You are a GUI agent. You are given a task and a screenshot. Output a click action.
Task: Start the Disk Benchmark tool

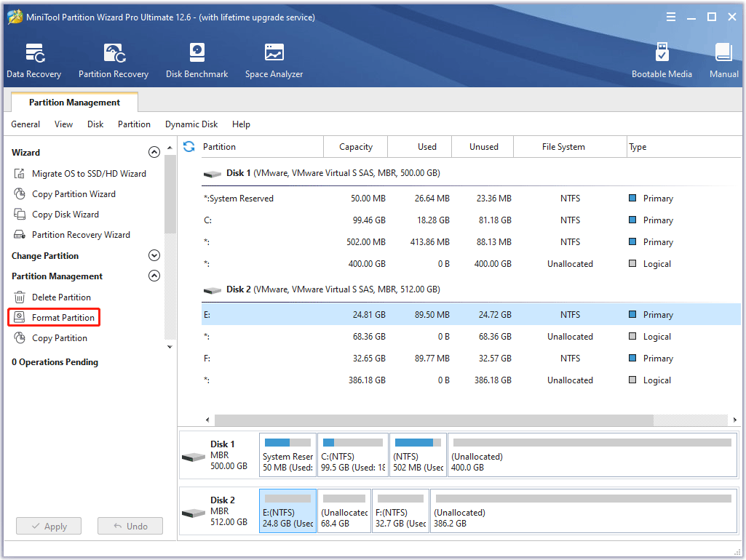pyautogui.click(x=197, y=60)
